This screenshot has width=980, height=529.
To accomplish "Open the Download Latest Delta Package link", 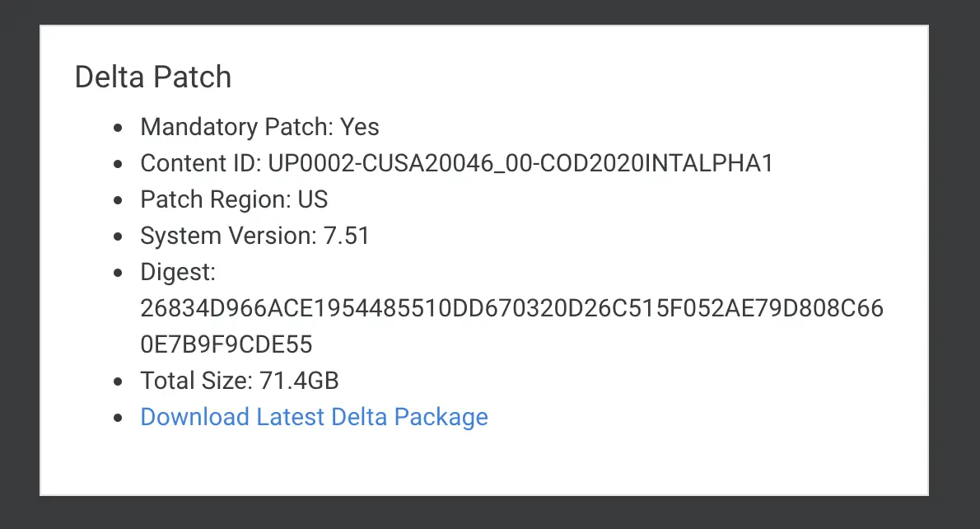I will 314,417.
